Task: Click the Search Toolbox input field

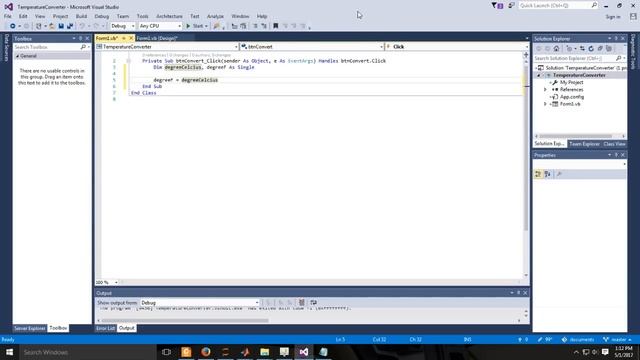Action: pyautogui.click(x=51, y=47)
